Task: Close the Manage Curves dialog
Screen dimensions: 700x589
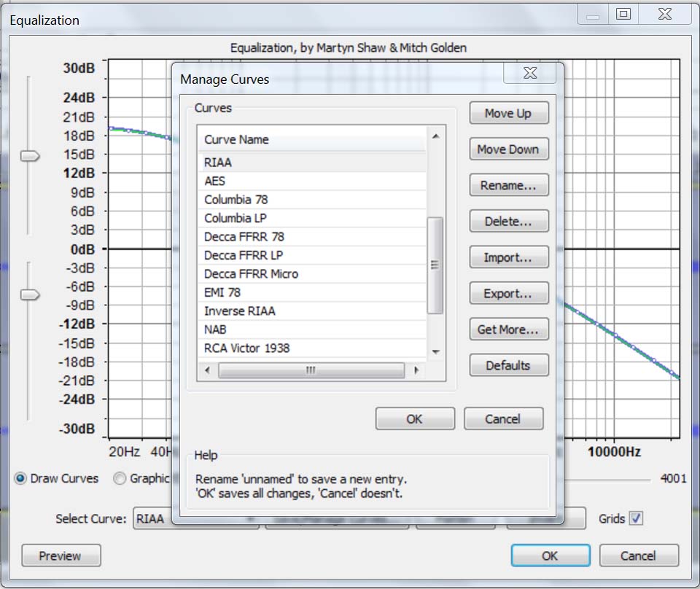Action: (530, 74)
